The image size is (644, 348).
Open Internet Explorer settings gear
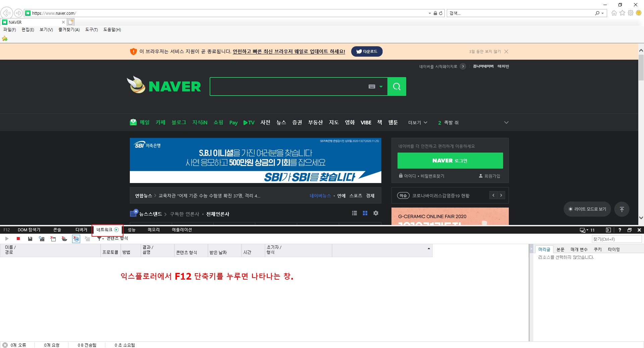tap(631, 13)
